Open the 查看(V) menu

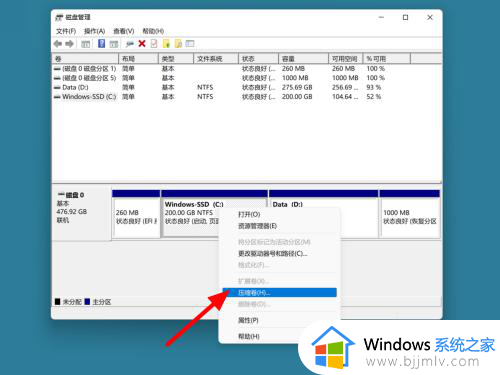(124, 31)
